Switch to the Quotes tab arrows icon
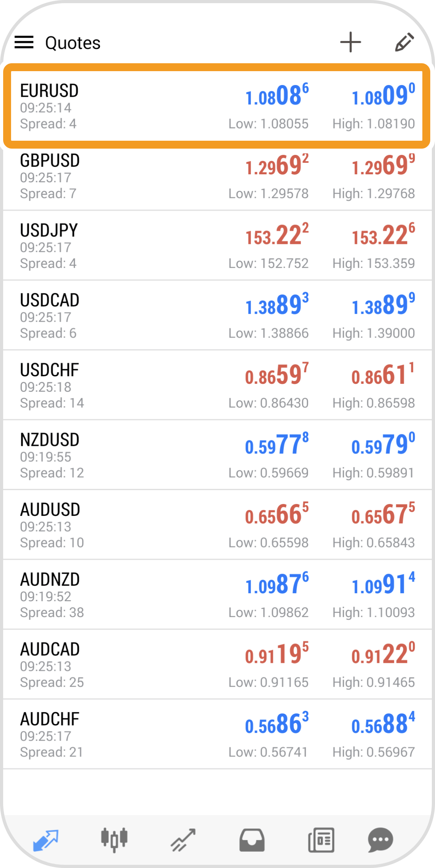Image resolution: width=435 pixels, height=868 pixels. 46,840
